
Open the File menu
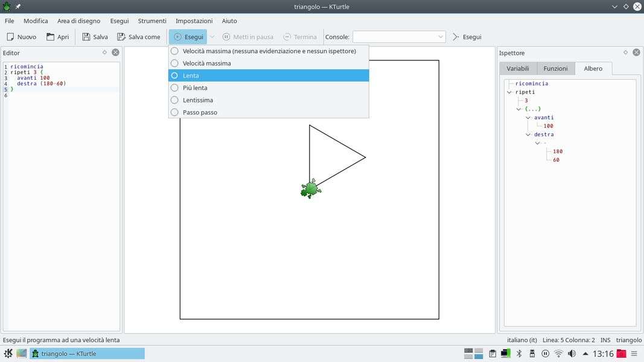coord(10,21)
